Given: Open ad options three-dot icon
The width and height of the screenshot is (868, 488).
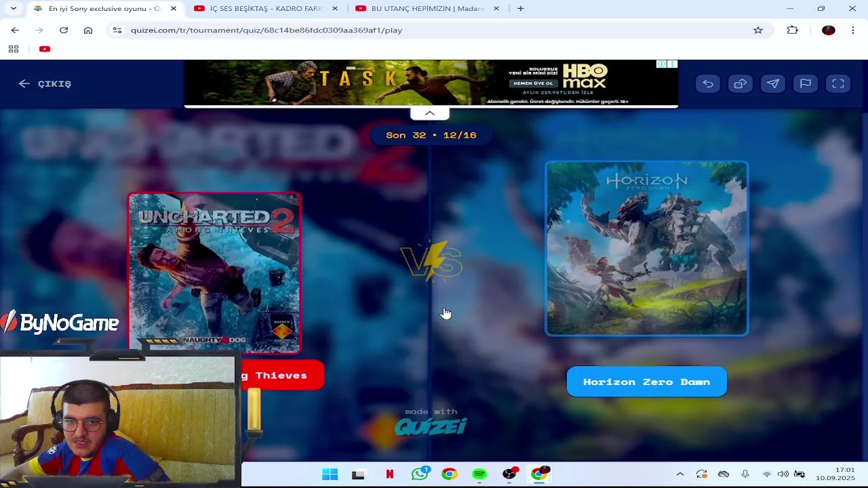Looking at the screenshot, I should 672,64.
